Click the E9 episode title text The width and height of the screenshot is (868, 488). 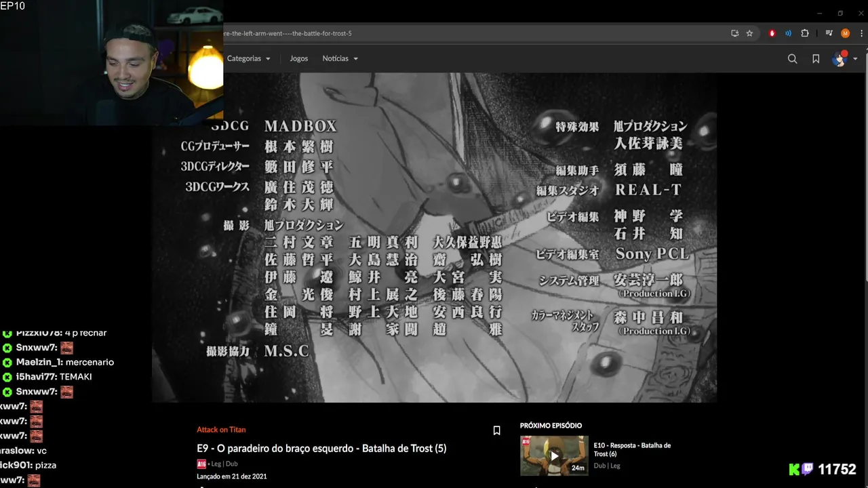click(x=321, y=448)
